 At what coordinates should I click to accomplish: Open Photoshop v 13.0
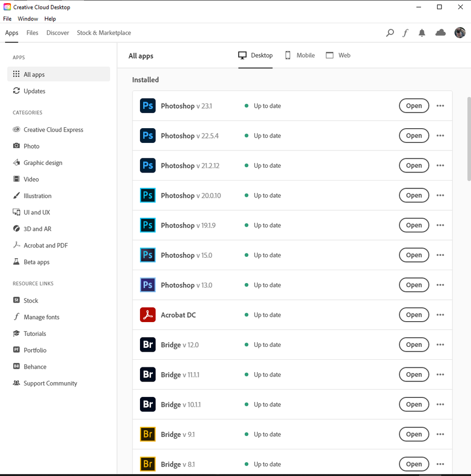point(414,285)
